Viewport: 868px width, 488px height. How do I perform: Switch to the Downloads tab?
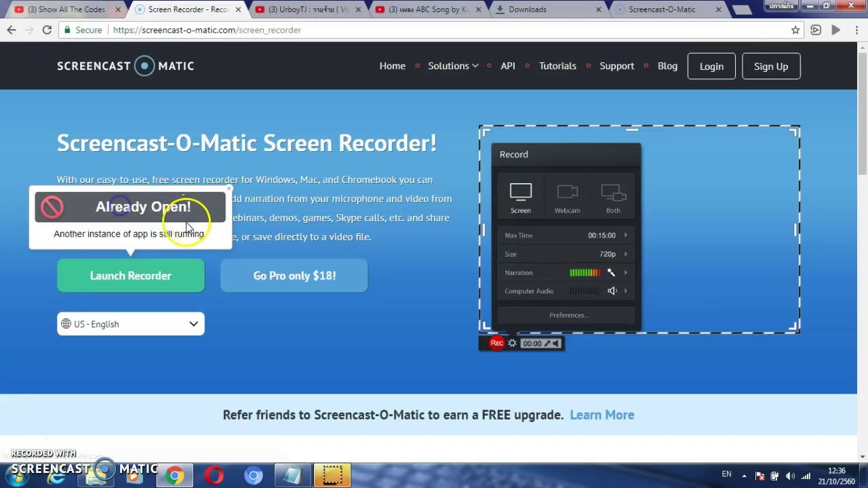[549, 9]
